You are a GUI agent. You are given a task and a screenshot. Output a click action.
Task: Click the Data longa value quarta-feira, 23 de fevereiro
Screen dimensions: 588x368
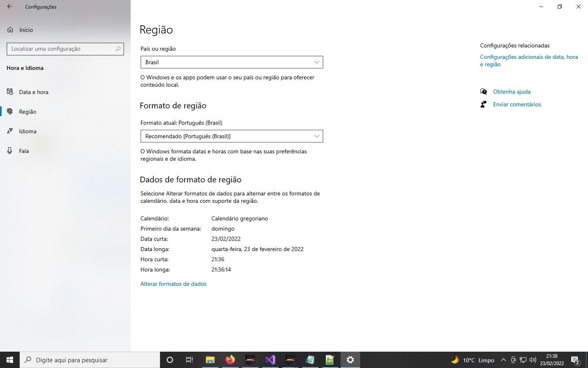257,249
